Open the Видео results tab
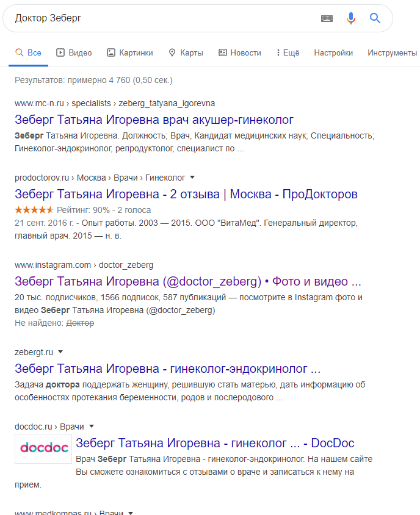 click(x=74, y=52)
